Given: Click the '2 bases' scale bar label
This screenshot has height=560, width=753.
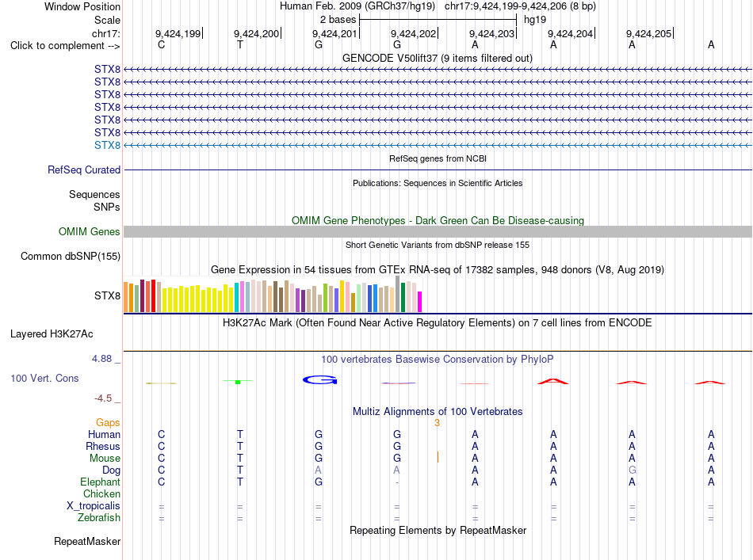Looking at the screenshot, I should pos(338,20).
